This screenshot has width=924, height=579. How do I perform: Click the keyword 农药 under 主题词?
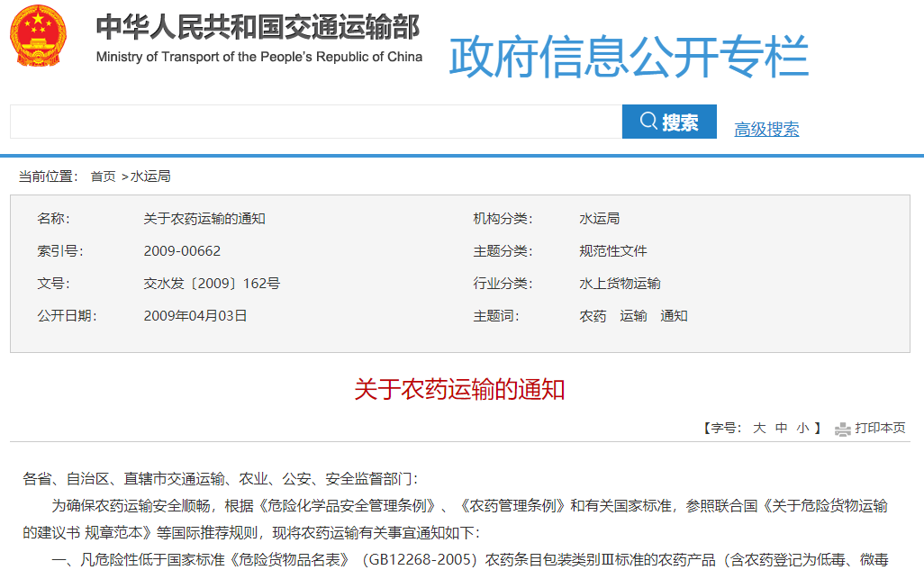[x=593, y=316]
